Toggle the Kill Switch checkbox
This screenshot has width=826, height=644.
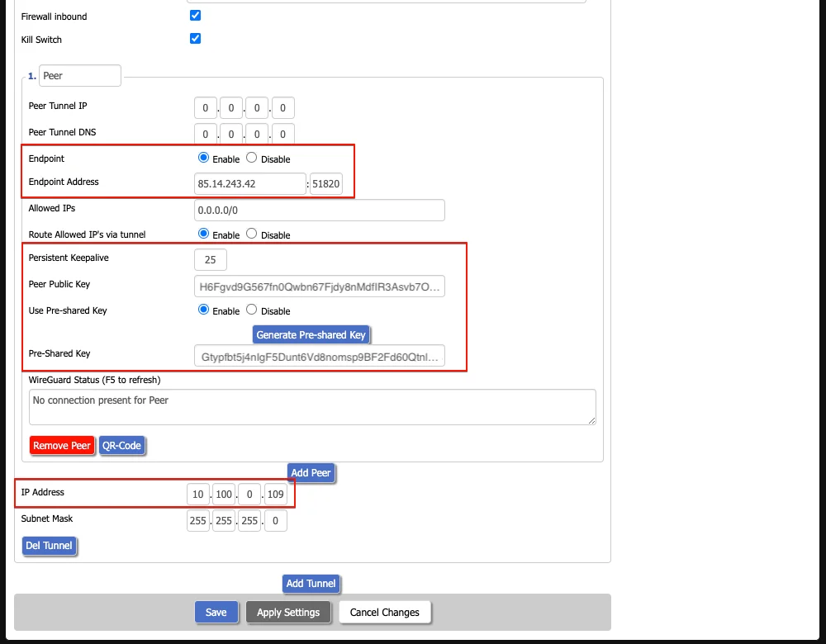click(195, 39)
